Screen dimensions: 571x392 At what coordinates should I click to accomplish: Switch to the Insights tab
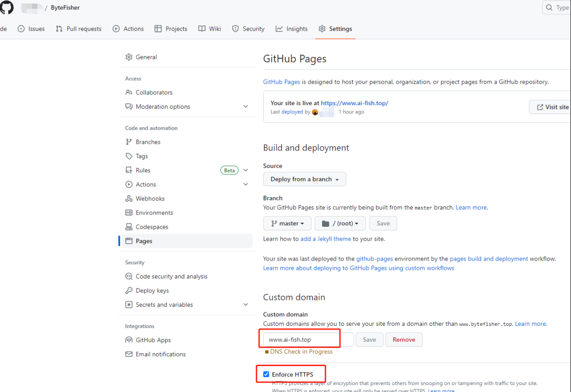[292, 29]
